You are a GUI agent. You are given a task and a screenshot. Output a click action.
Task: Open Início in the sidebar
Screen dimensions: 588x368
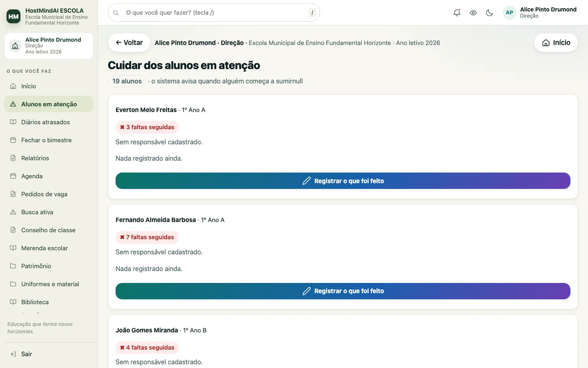pos(49,86)
